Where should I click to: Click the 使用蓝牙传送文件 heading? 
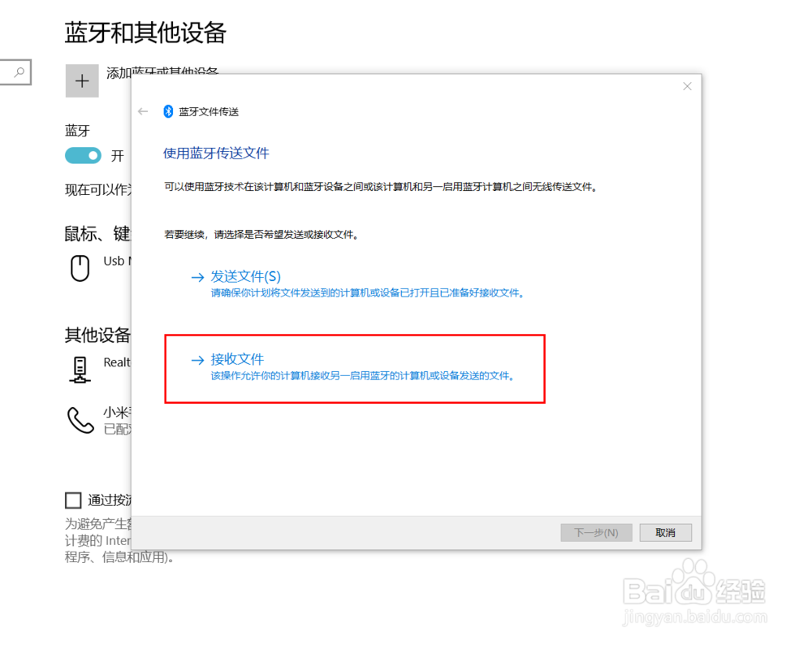[x=214, y=153]
